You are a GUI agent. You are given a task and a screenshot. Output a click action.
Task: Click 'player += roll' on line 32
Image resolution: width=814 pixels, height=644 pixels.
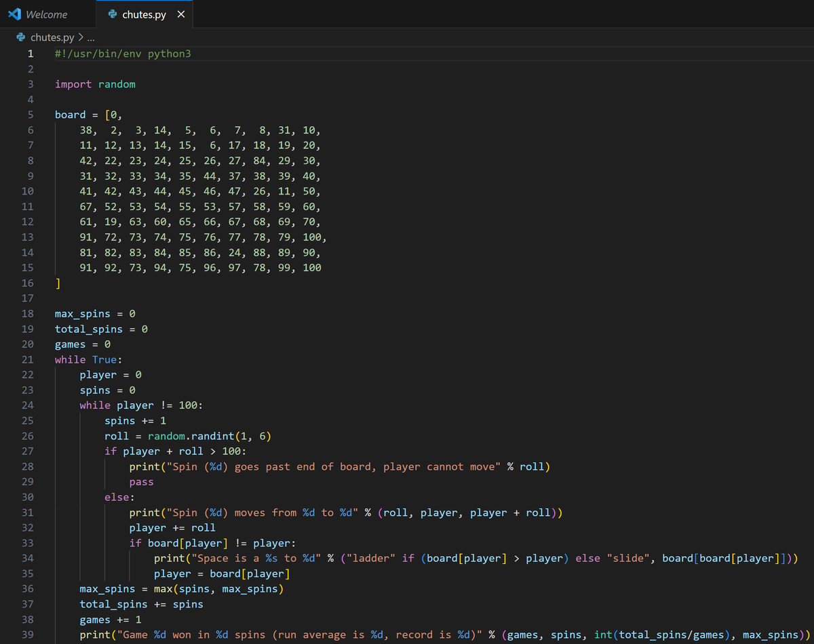coord(172,528)
